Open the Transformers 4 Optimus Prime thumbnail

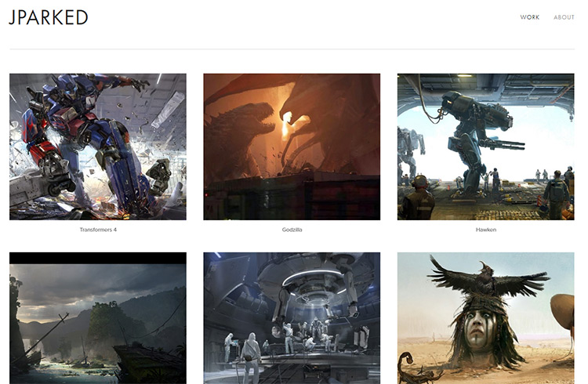98,147
